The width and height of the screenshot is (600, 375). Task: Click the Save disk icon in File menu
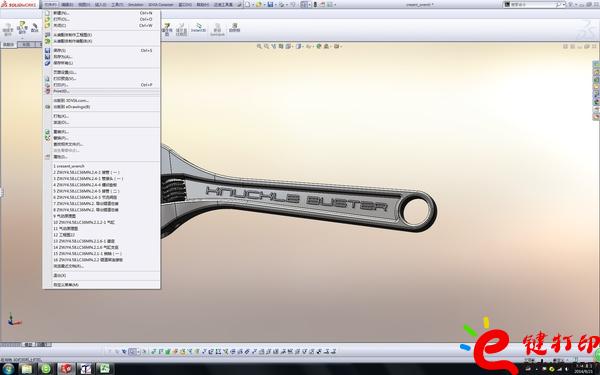pyautogui.click(x=47, y=51)
